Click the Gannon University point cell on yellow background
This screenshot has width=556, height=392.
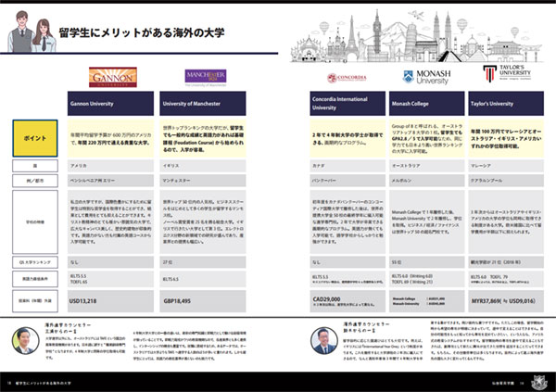110,138
